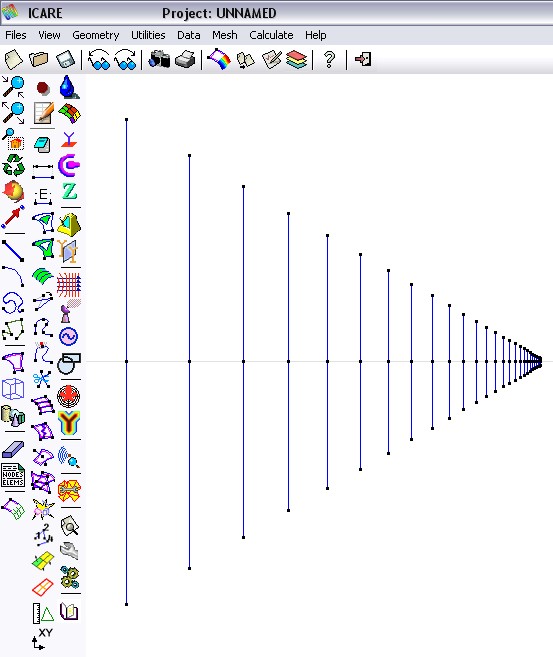Image resolution: width=553 pixels, height=657 pixels.
Task: Click the printer icon
Action: coord(185,59)
